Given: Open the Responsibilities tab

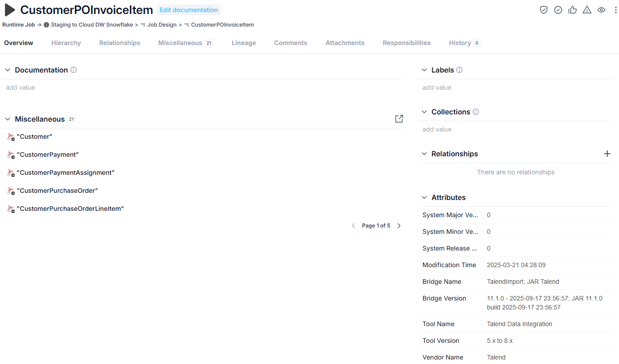Looking at the screenshot, I should coord(407,43).
